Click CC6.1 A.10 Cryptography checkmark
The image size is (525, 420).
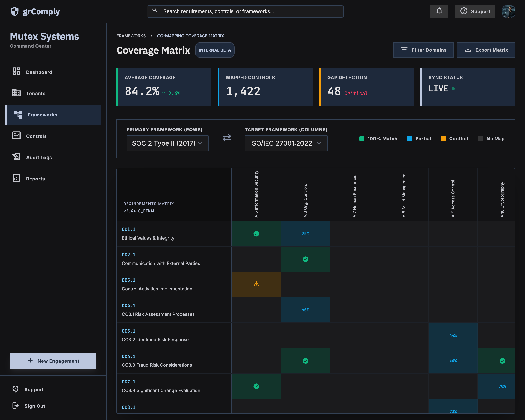502,361
